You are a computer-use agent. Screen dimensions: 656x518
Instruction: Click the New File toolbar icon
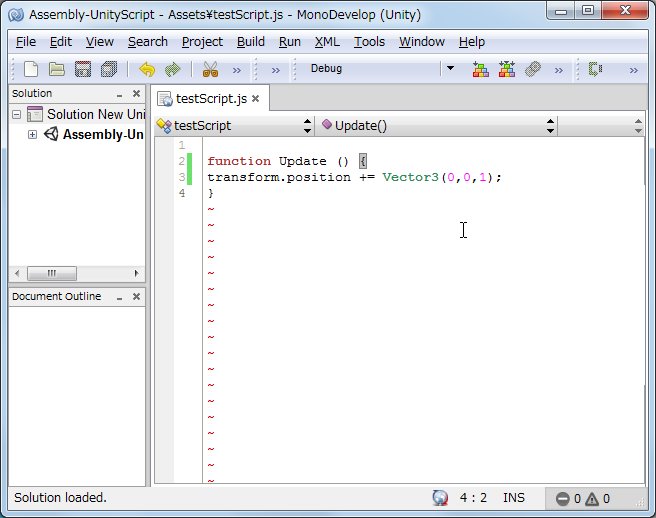tap(31, 69)
